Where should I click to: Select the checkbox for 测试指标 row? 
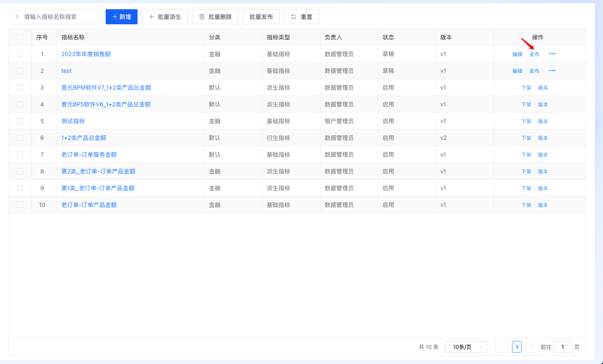(x=20, y=121)
